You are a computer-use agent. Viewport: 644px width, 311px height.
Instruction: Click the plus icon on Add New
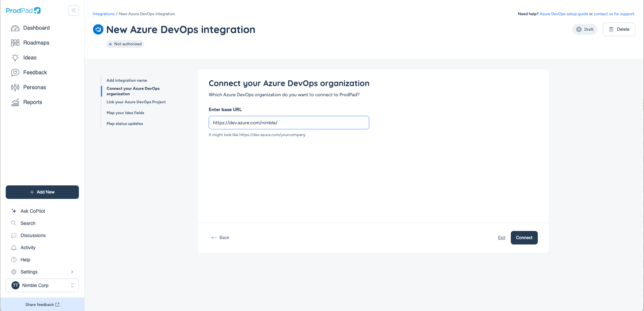point(32,192)
